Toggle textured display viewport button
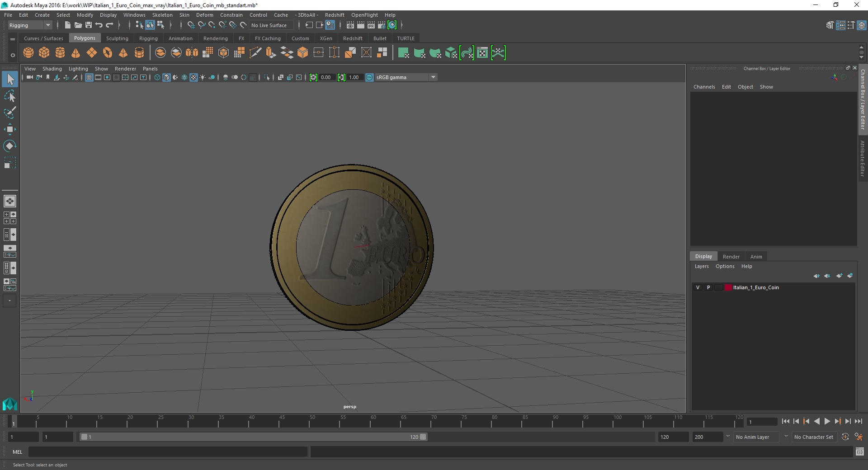The image size is (868, 470). [193, 77]
